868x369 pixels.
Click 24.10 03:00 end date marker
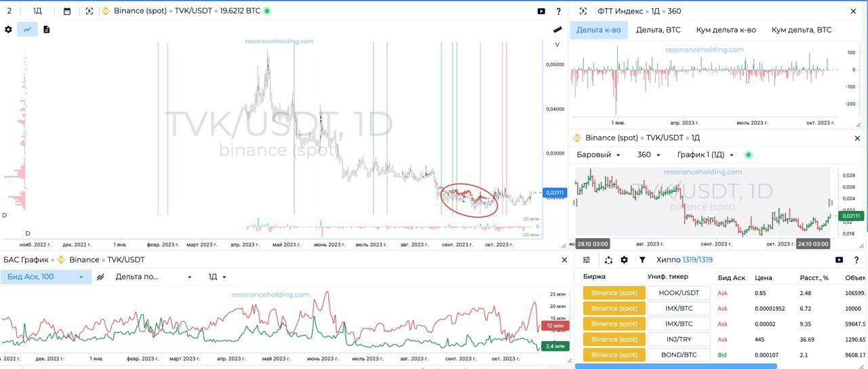[814, 244]
